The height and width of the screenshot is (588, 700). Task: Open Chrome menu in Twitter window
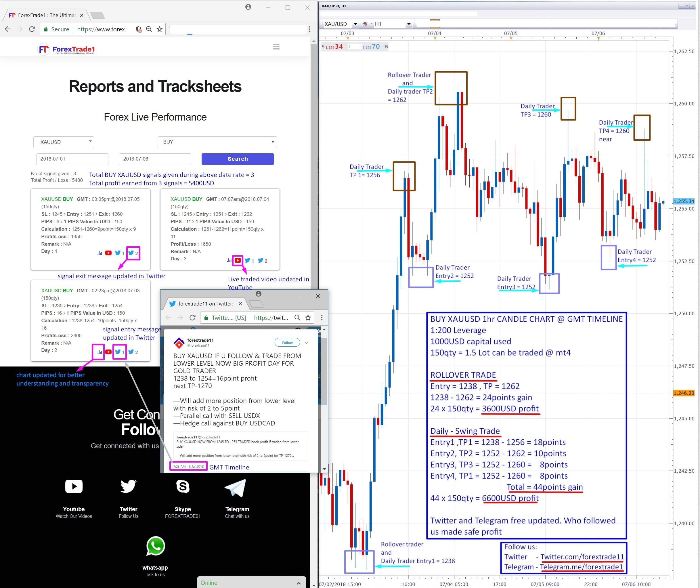coord(322,318)
